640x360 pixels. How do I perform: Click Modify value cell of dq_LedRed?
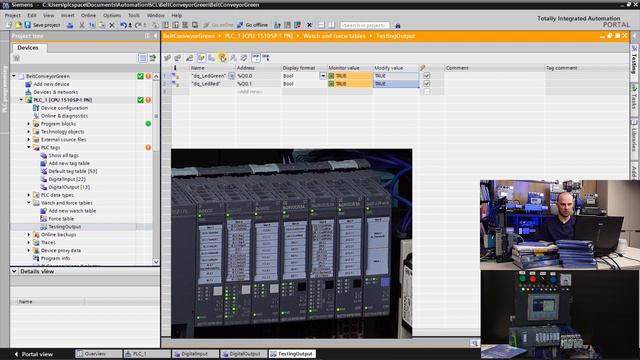[x=396, y=84]
